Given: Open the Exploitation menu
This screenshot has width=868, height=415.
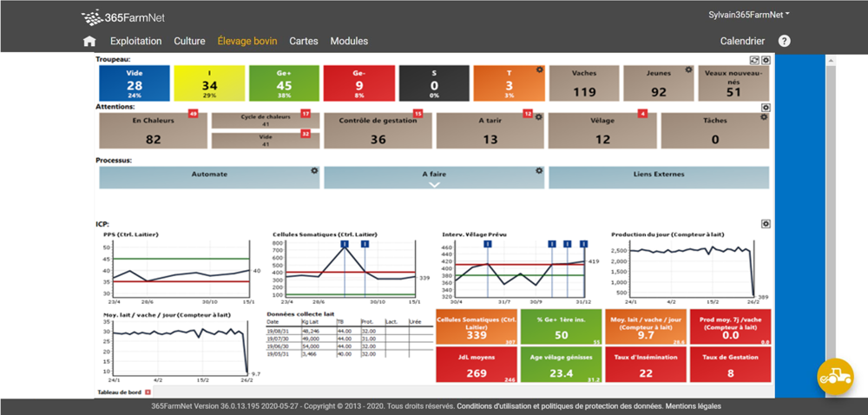Looking at the screenshot, I should click(x=136, y=41).
